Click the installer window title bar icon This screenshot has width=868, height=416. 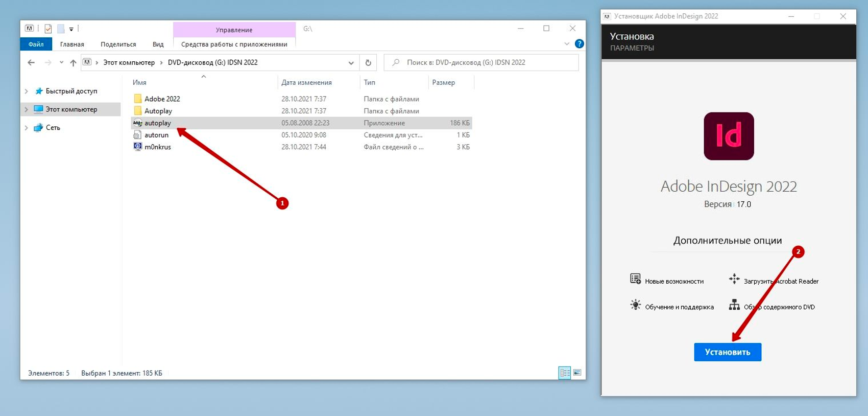click(607, 16)
